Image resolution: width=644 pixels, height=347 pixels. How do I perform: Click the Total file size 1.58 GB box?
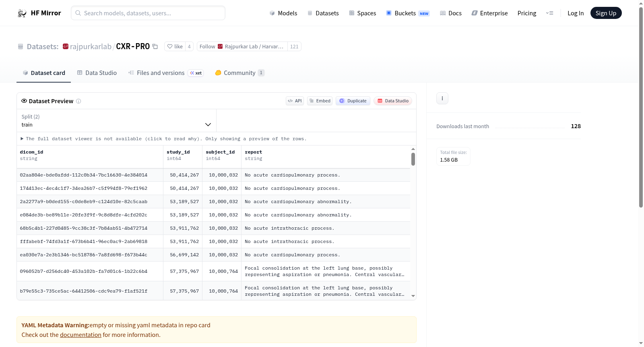click(x=453, y=156)
